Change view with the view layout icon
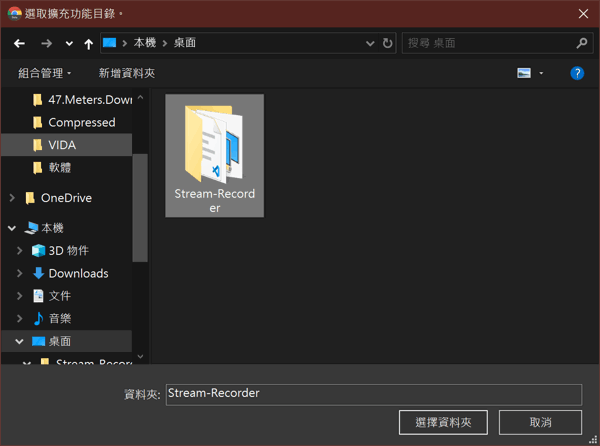This screenshot has width=600, height=446. [524, 73]
